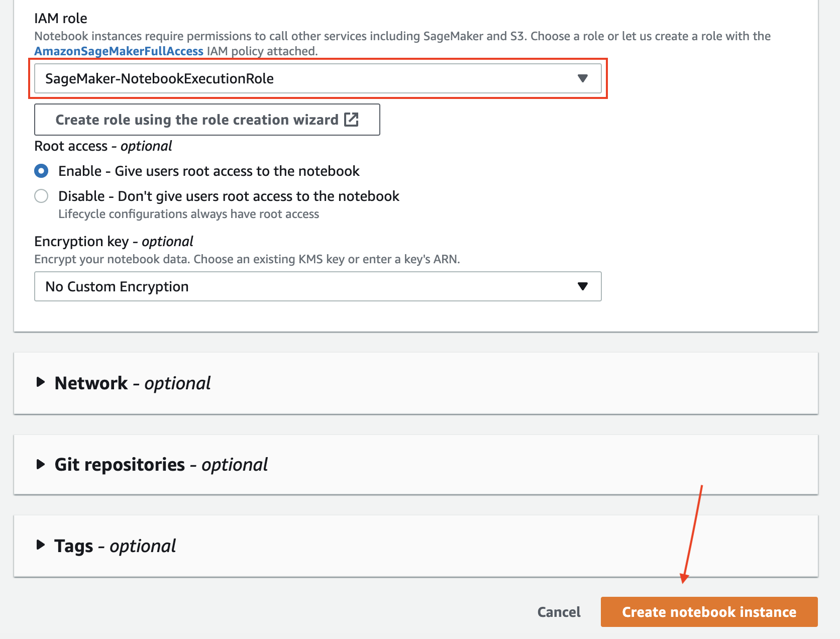Click the disclosure triangle beside Tags
This screenshot has height=639, width=840.
pos(41,546)
